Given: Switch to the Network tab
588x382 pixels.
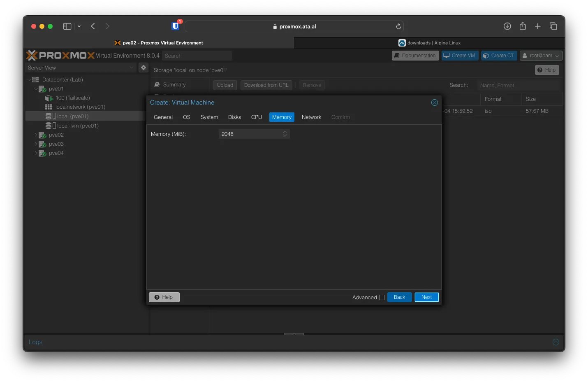Looking at the screenshot, I should (x=311, y=117).
